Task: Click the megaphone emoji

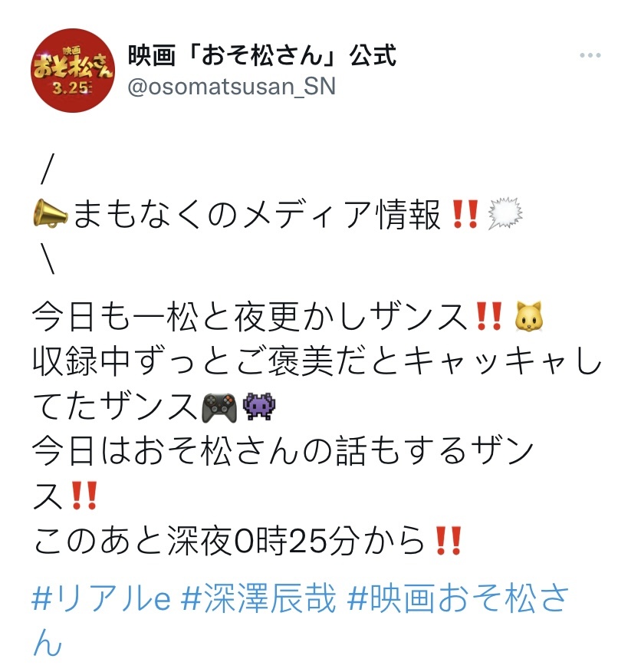Action: pos(50,213)
